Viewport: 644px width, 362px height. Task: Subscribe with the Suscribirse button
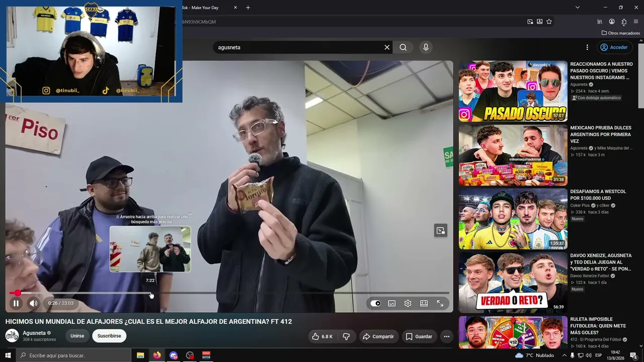click(x=109, y=336)
